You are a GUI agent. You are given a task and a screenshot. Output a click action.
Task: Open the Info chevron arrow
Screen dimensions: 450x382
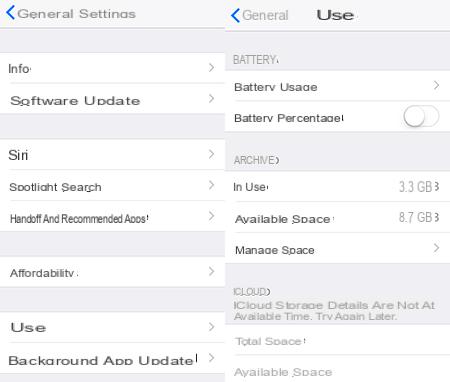211,68
